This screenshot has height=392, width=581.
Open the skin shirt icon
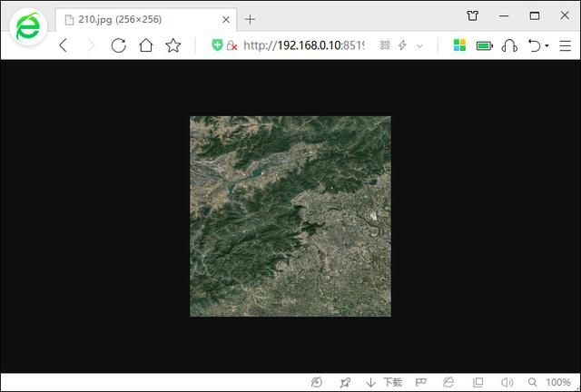[x=472, y=15]
